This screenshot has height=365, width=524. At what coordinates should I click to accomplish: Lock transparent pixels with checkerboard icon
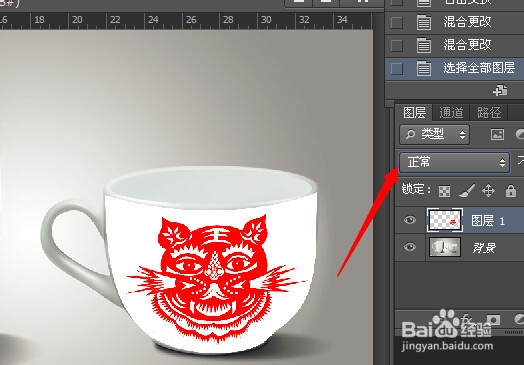click(x=444, y=191)
